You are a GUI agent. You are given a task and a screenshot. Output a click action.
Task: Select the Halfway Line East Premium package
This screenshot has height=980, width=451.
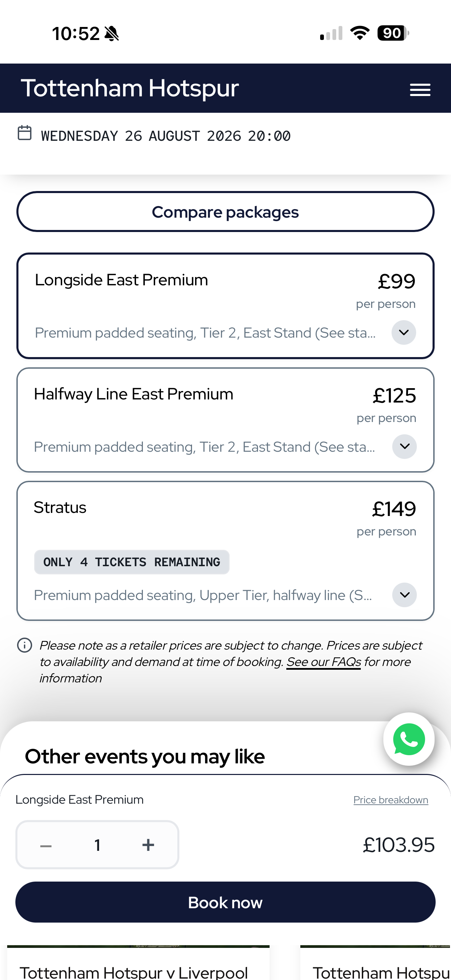point(225,420)
